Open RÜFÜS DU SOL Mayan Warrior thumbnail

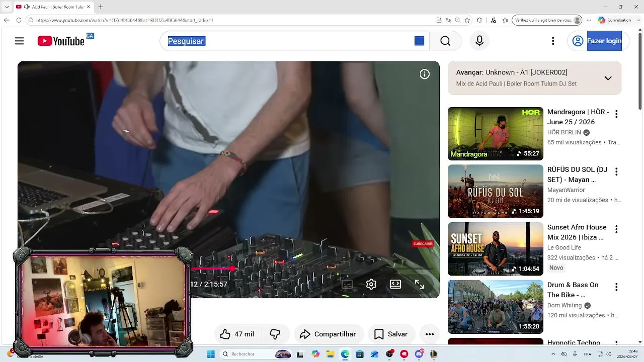496,192
